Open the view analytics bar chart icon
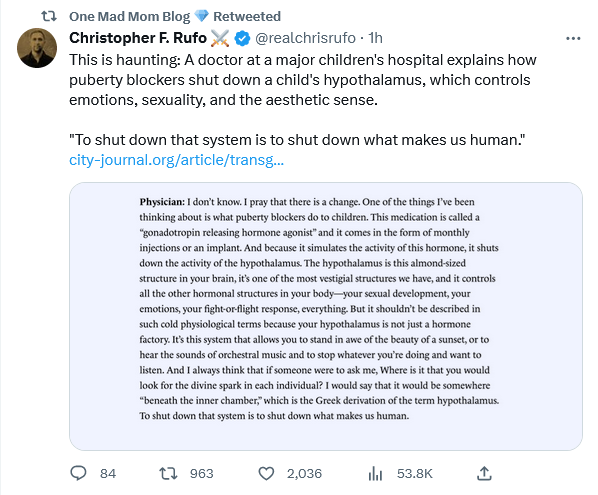The height and width of the screenshot is (495, 598). pos(375,474)
